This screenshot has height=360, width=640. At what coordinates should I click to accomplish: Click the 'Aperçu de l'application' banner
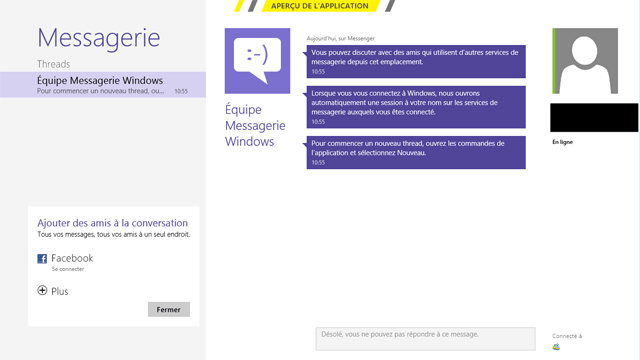tap(320, 6)
